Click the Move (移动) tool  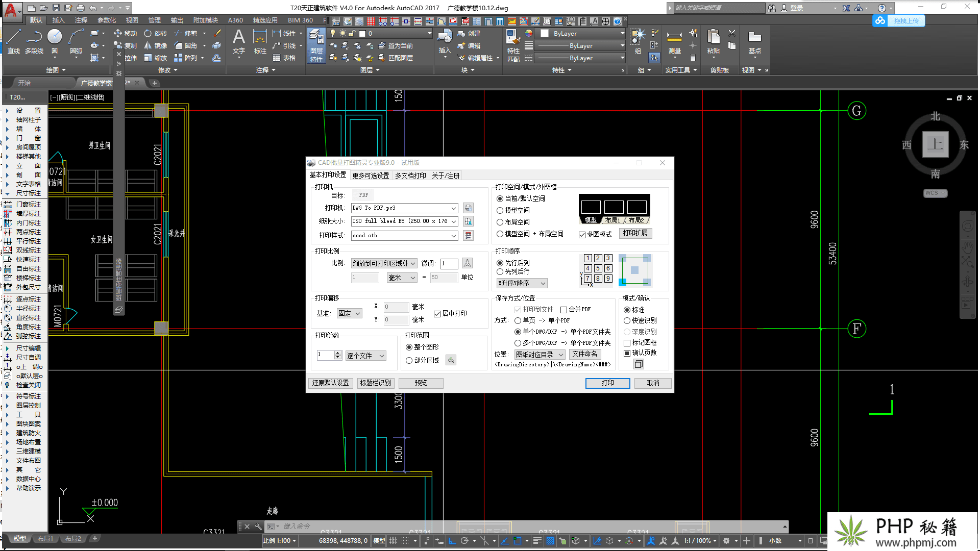pos(126,33)
